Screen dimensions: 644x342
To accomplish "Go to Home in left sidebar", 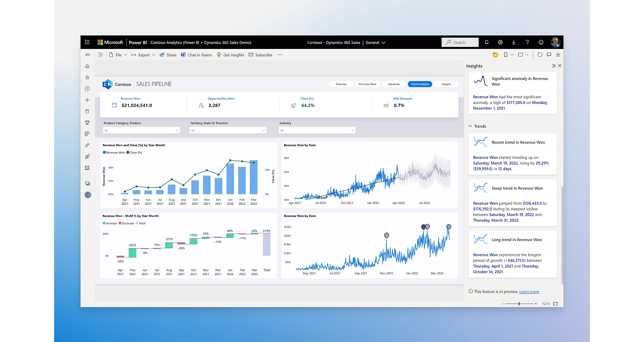I will click(x=87, y=66).
